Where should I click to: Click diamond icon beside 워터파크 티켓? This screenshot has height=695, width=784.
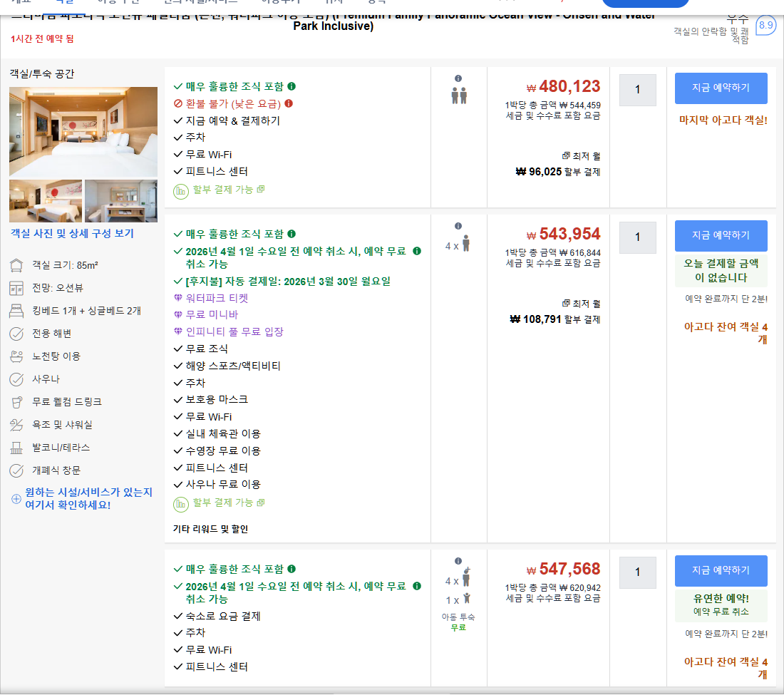coord(177,298)
